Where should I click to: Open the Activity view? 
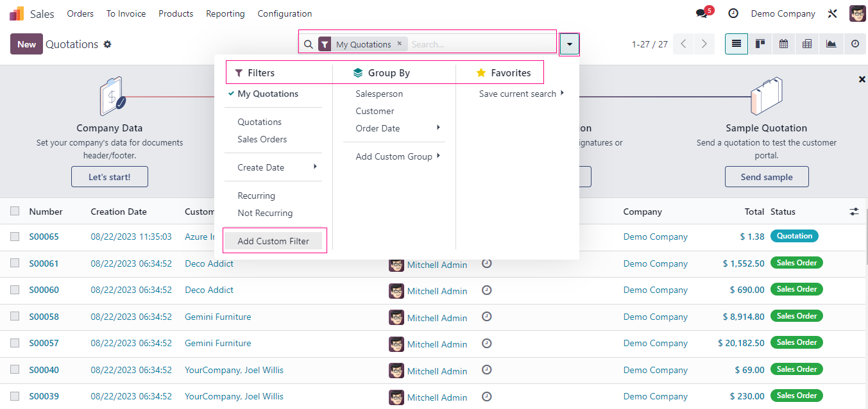pos(855,44)
